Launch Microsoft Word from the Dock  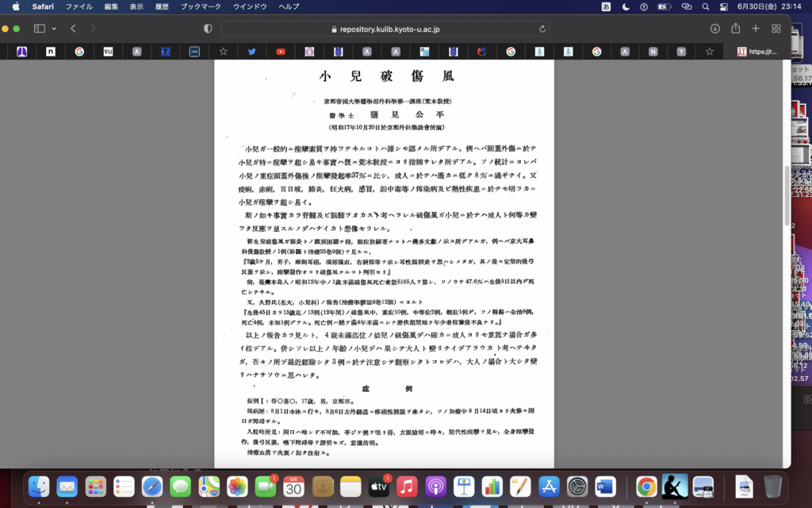pyautogui.click(x=605, y=486)
